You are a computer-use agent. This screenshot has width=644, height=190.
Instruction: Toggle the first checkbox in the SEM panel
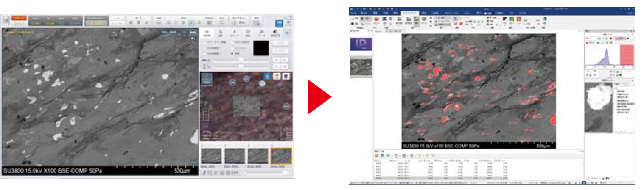pyautogui.click(x=204, y=42)
